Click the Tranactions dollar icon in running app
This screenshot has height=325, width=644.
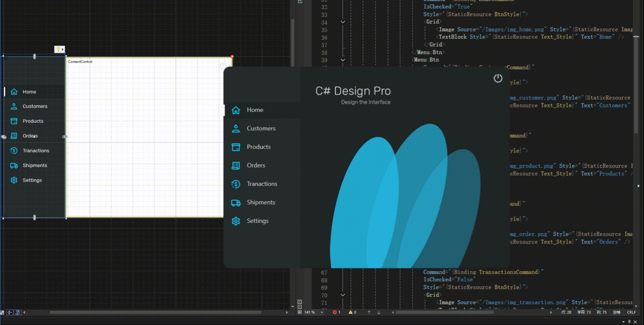[x=236, y=184]
